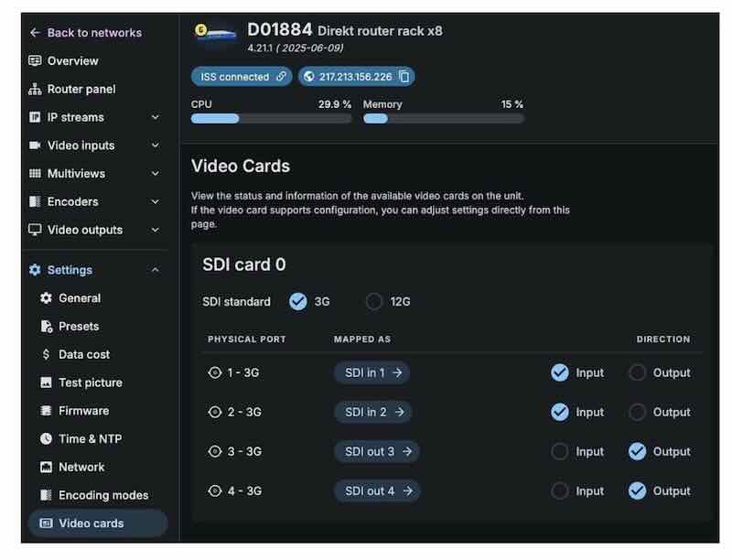Open the SDI in 1 mapping
The image size is (732, 560).
point(371,372)
